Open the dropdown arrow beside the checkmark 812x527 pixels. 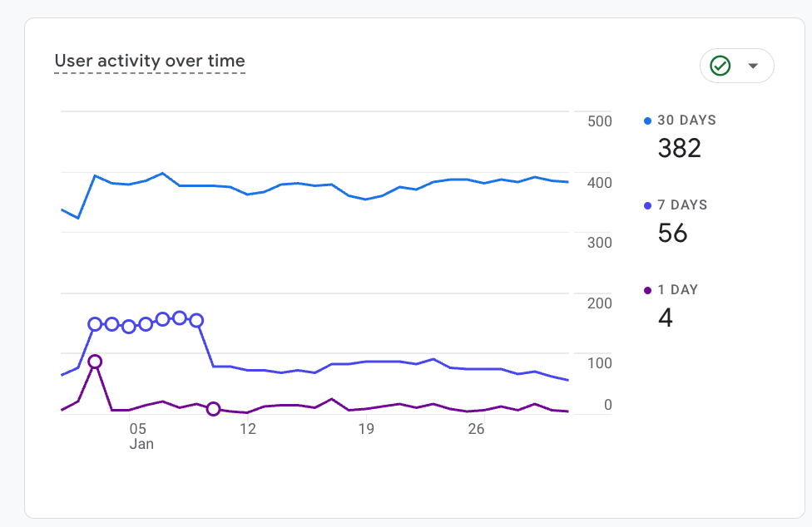753,66
